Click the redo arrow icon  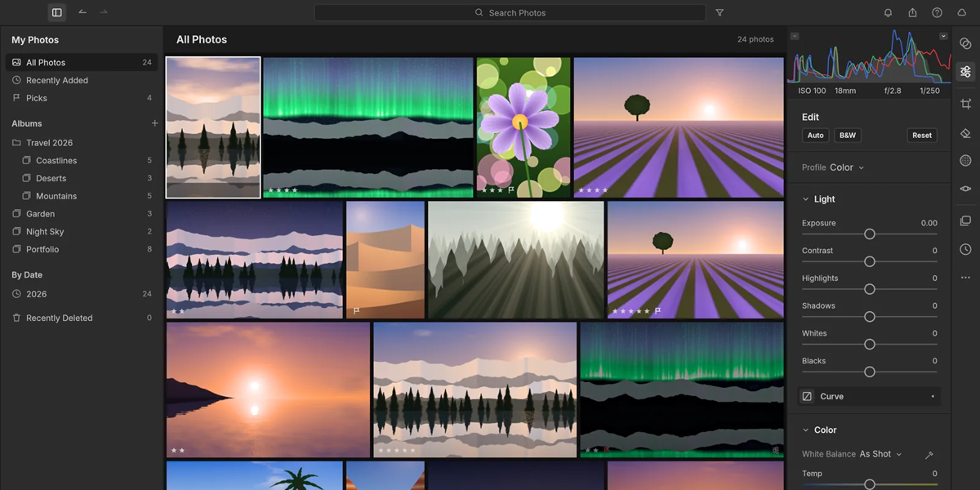point(104,12)
